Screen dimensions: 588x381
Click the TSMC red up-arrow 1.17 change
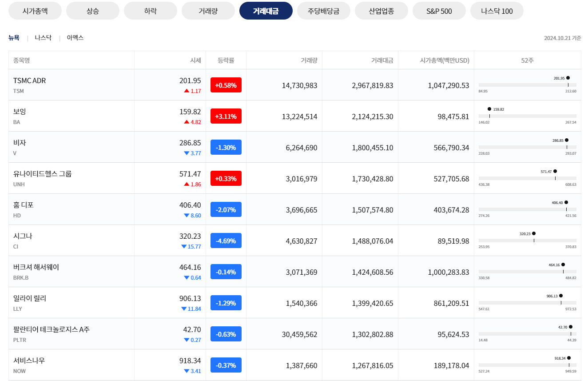click(192, 91)
